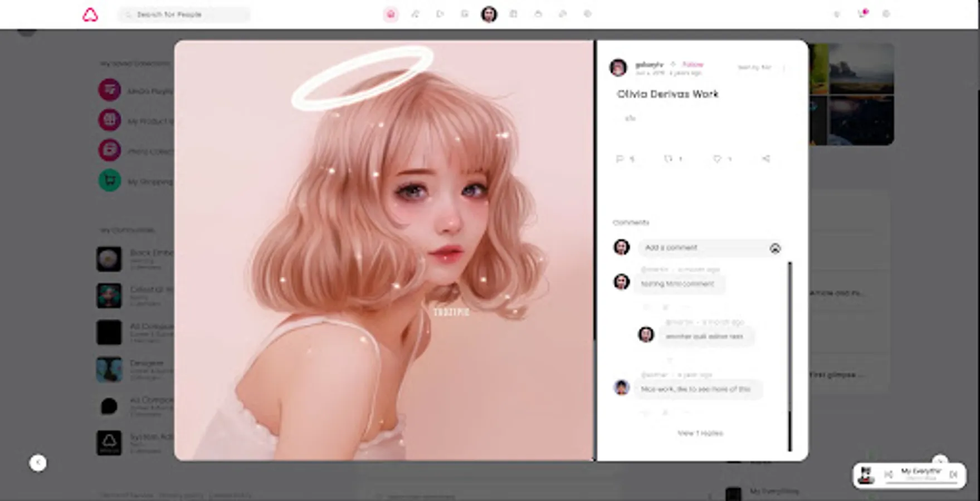Open the avatar of the first commenter
This screenshot has height=501, width=980.
622,282
